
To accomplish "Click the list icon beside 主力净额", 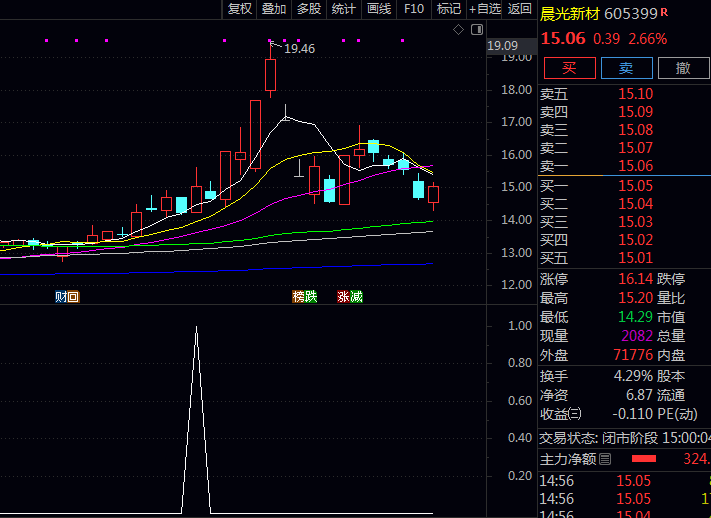I will pyautogui.click(x=605, y=459).
